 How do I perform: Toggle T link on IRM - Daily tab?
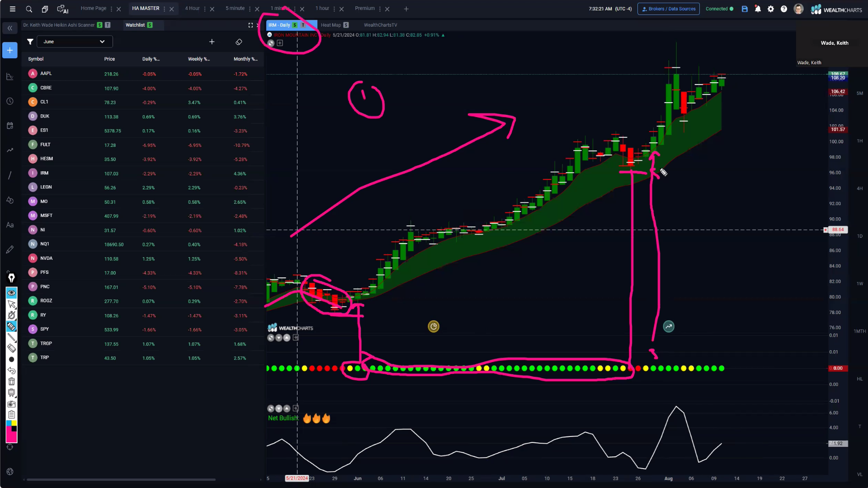[303, 25]
